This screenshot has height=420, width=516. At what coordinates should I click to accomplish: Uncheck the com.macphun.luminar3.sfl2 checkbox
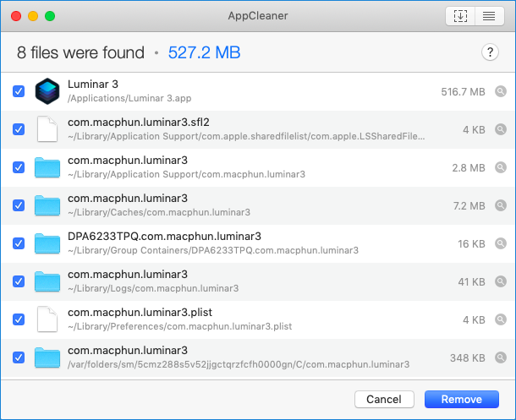click(19, 129)
